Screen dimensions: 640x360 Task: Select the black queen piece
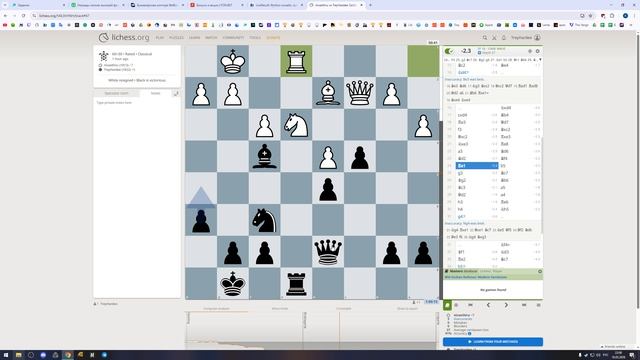coord(328,252)
